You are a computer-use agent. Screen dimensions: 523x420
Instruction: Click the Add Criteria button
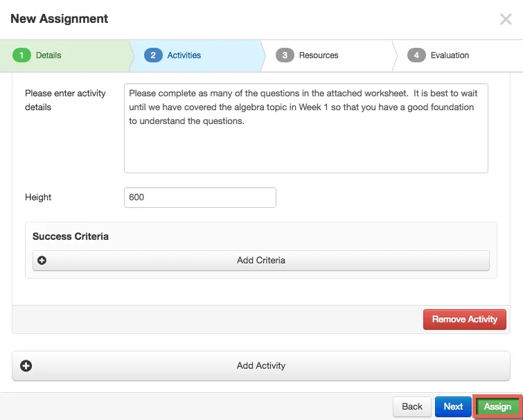coord(261,261)
